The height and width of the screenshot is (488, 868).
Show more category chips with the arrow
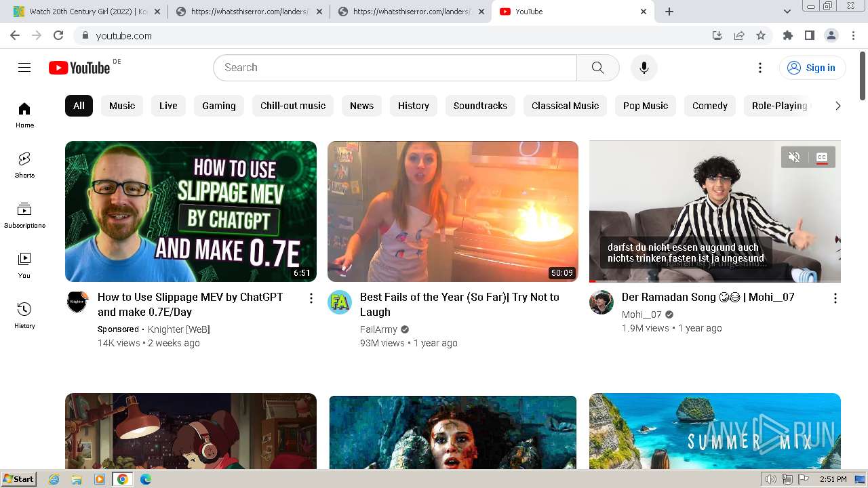click(x=837, y=106)
